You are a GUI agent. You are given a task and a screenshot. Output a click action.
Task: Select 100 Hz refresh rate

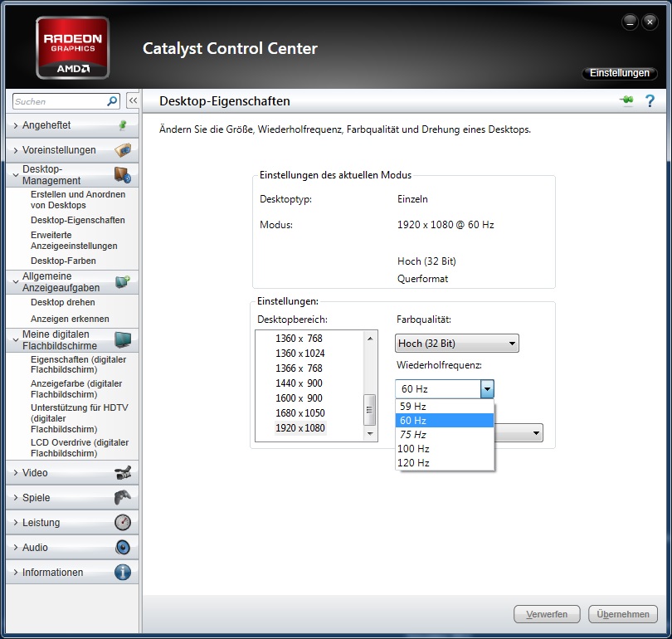(x=445, y=449)
